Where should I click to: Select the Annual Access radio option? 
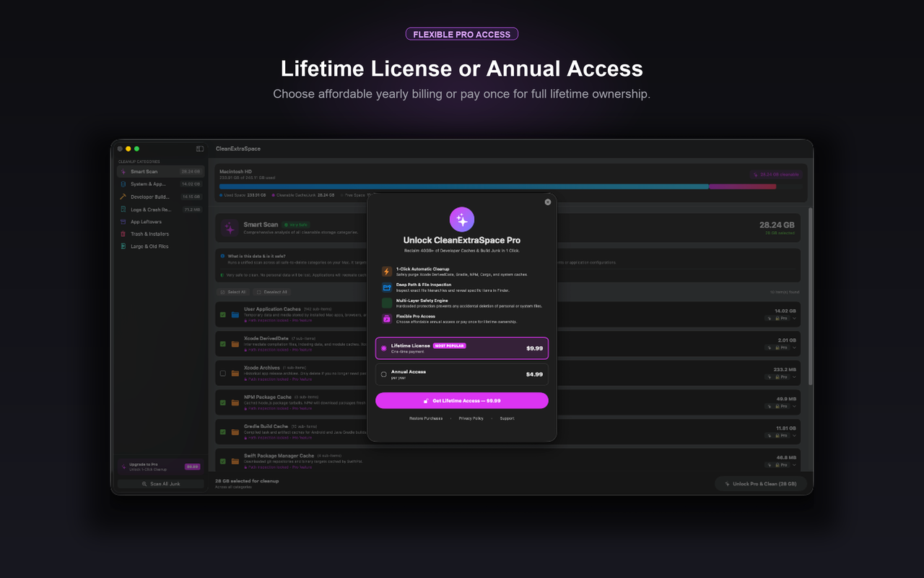click(384, 374)
